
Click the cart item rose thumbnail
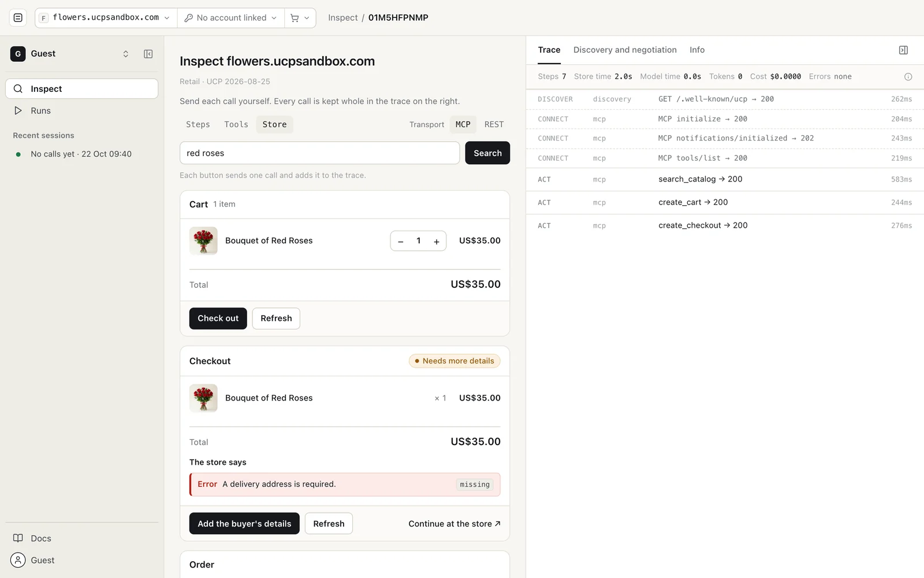coord(203,240)
